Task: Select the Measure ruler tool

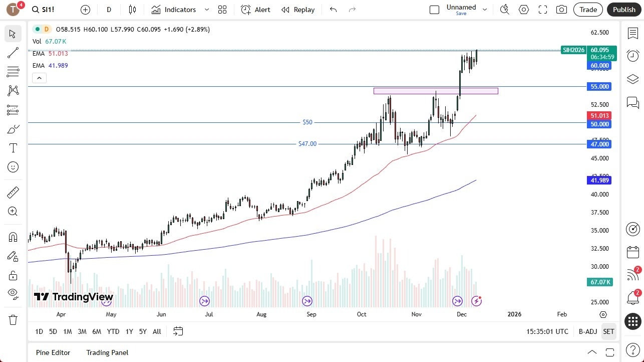Action: [x=13, y=192]
